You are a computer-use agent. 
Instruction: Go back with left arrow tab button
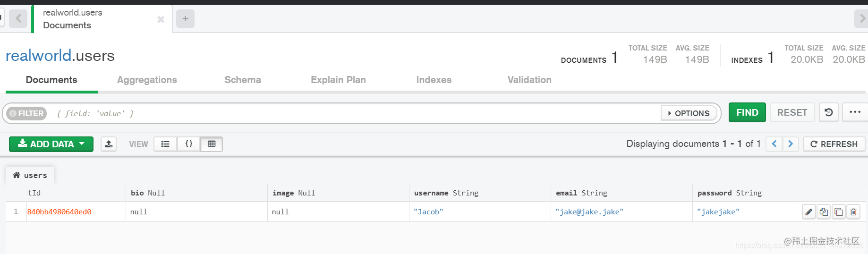coord(18,18)
